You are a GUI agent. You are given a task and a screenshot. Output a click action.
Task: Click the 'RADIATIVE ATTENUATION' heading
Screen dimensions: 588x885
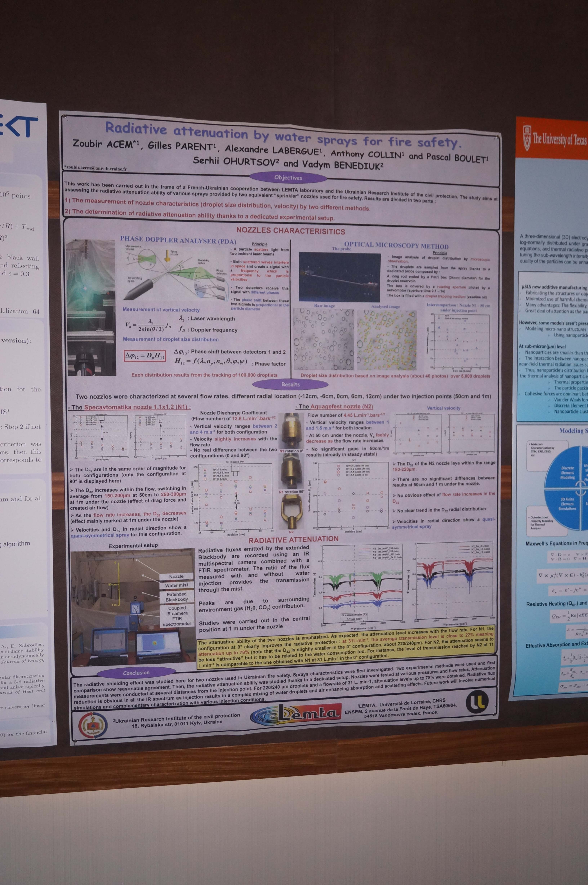[293, 539]
